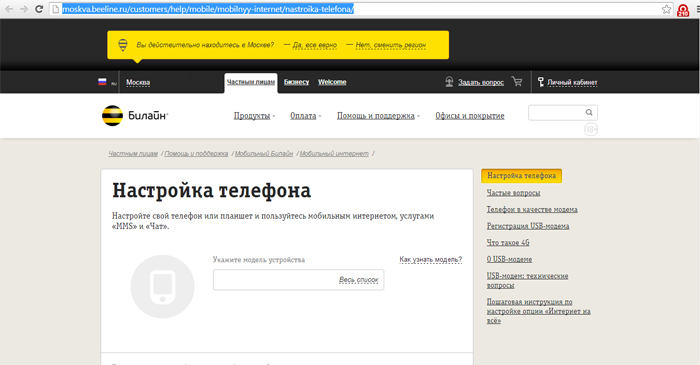The image size is (700, 365).
Task: Open Регистрация USB-модема
Action: point(528,226)
